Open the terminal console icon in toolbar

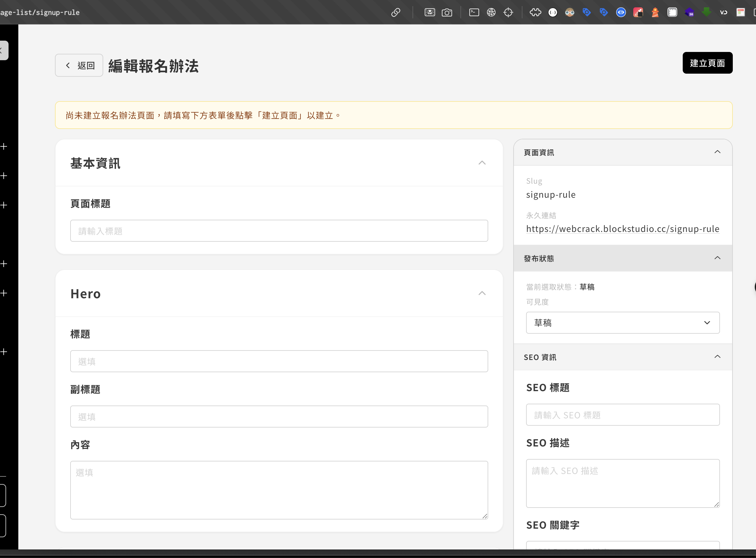coord(474,13)
